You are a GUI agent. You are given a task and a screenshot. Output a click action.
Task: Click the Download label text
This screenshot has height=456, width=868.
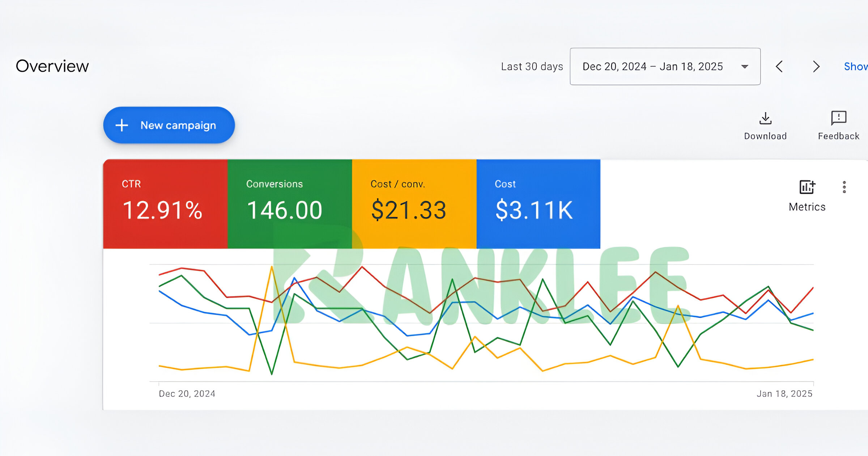pyautogui.click(x=765, y=136)
